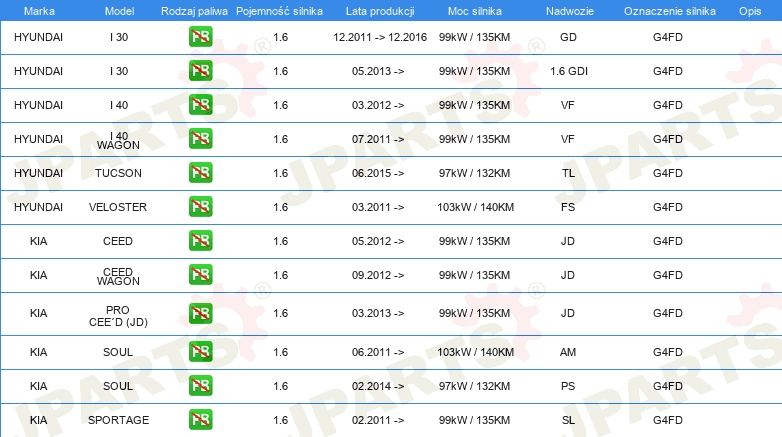782x437 pixels.
Task: Select the TUCSON model cell
Action: [118, 173]
